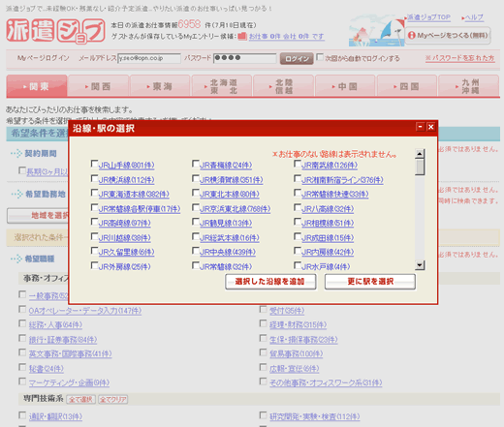Check the JR東海道本線 checkbox
Screen dimensions: 504x427
(x=94, y=193)
